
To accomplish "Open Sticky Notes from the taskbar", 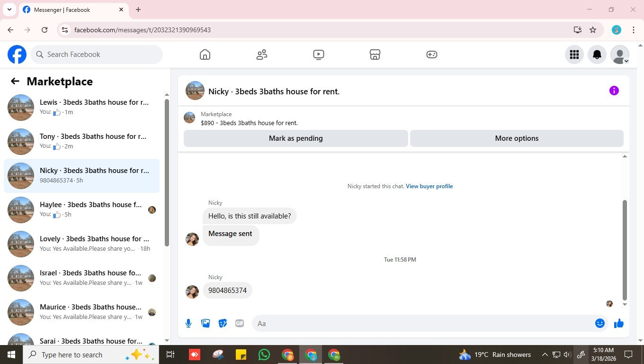I will (241, 355).
